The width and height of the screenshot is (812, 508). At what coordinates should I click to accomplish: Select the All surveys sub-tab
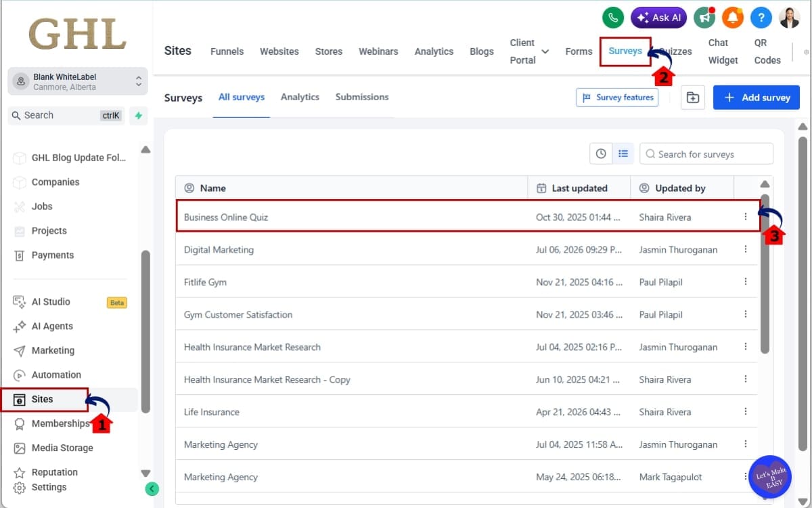pos(242,97)
